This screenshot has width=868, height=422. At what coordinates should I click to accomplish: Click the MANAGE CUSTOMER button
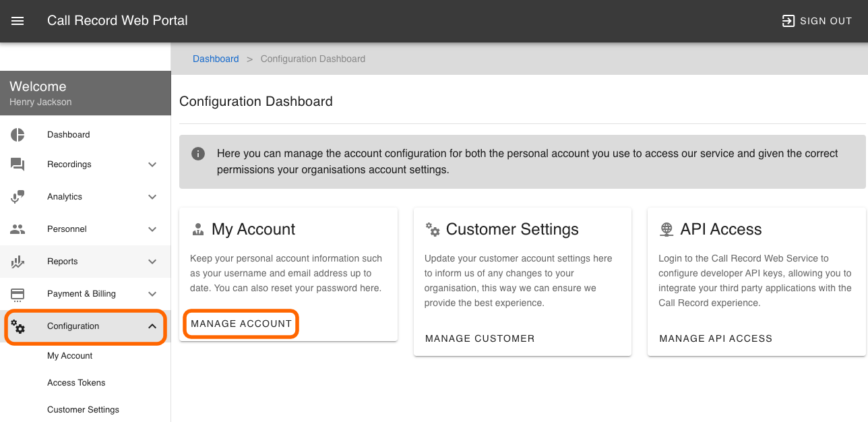[x=480, y=338]
